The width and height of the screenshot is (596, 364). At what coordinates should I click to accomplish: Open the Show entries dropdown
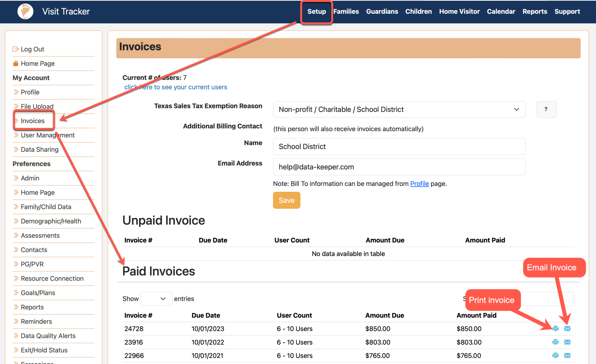[x=156, y=299]
